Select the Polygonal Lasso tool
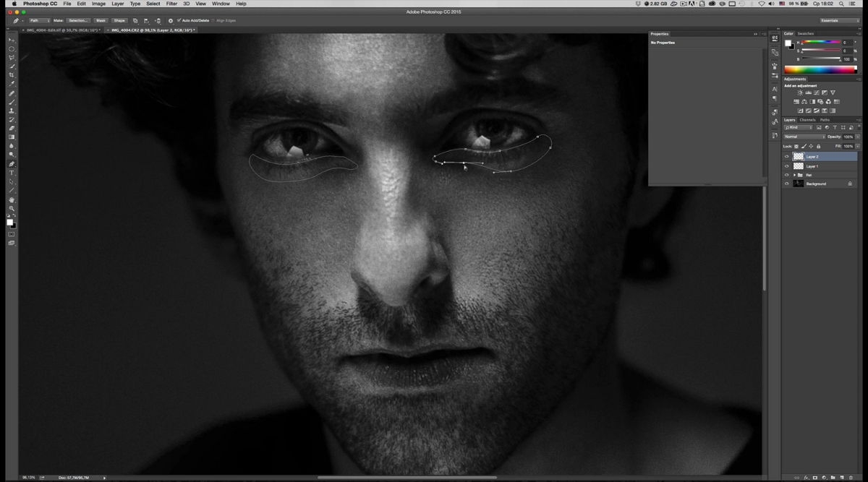 [x=12, y=57]
